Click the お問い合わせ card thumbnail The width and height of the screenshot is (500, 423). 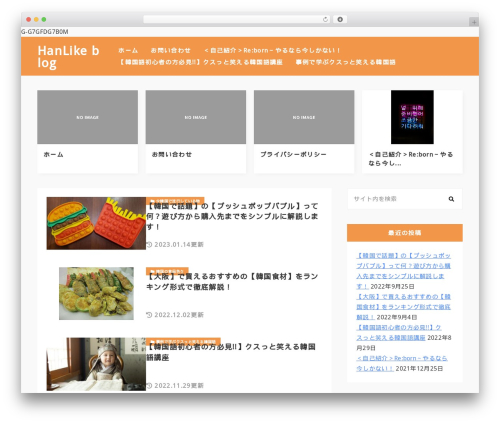pos(196,117)
